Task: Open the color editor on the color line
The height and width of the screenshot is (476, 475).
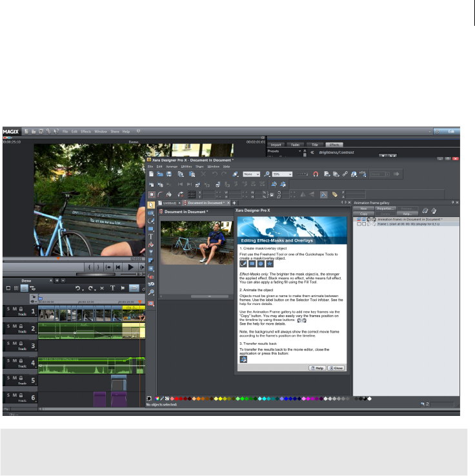Action: point(157,398)
